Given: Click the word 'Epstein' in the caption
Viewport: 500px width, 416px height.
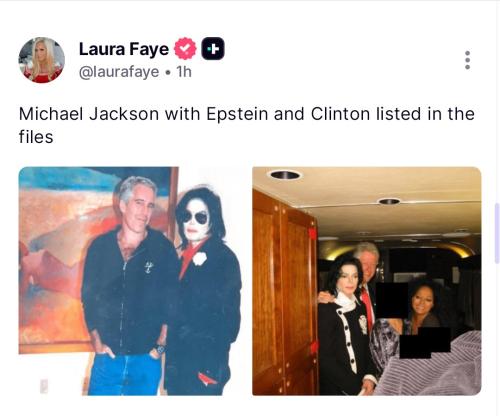Looking at the screenshot, I should (237, 115).
